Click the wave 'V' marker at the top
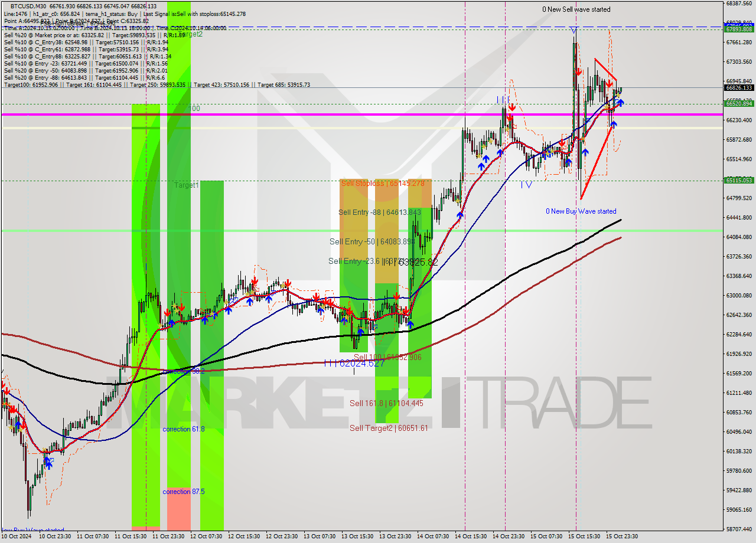756x543 pixels. pos(573,30)
